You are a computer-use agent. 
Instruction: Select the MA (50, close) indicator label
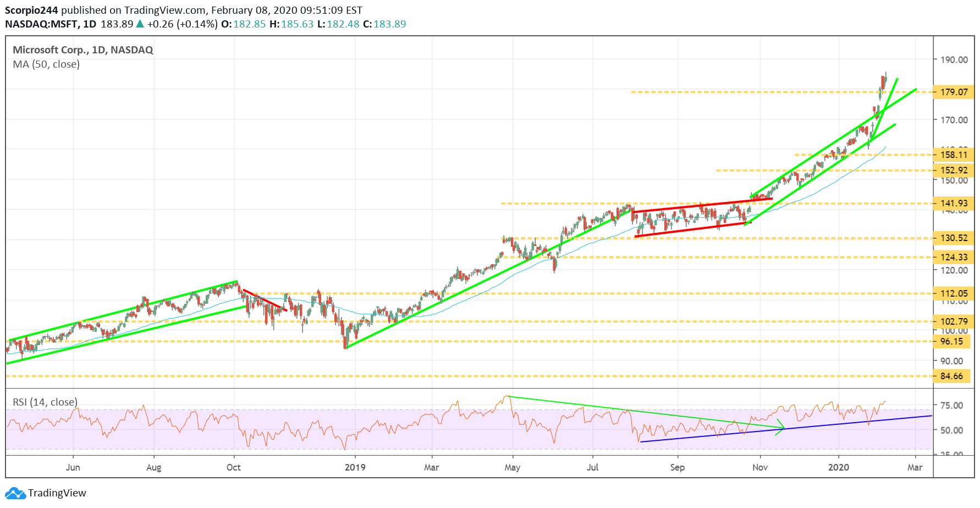point(46,64)
